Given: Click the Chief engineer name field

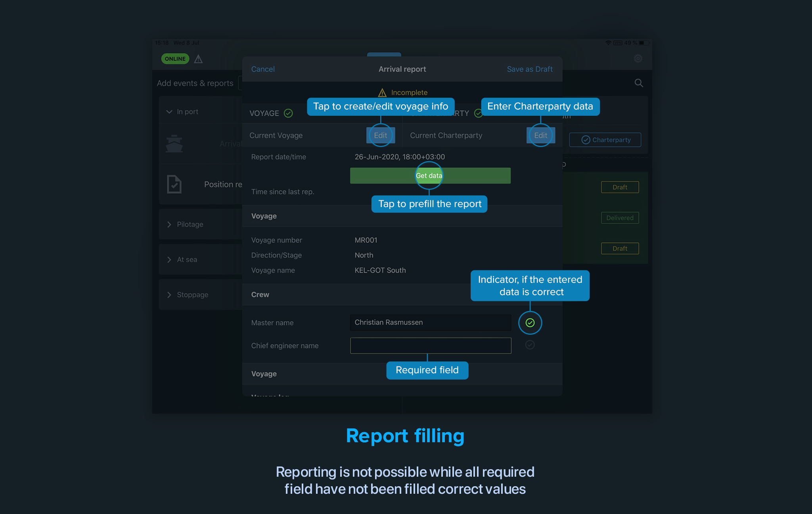Looking at the screenshot, I should [x=430, y=345].
